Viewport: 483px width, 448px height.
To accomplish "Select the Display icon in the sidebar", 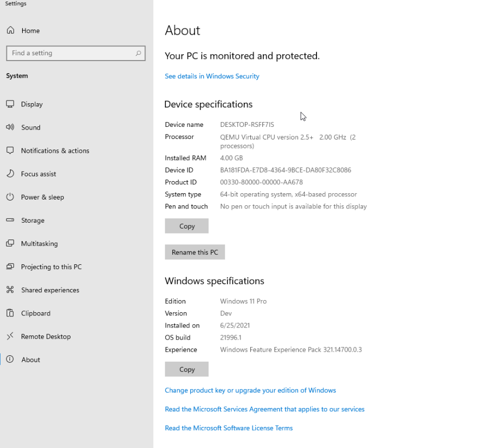I will (9, 104).
